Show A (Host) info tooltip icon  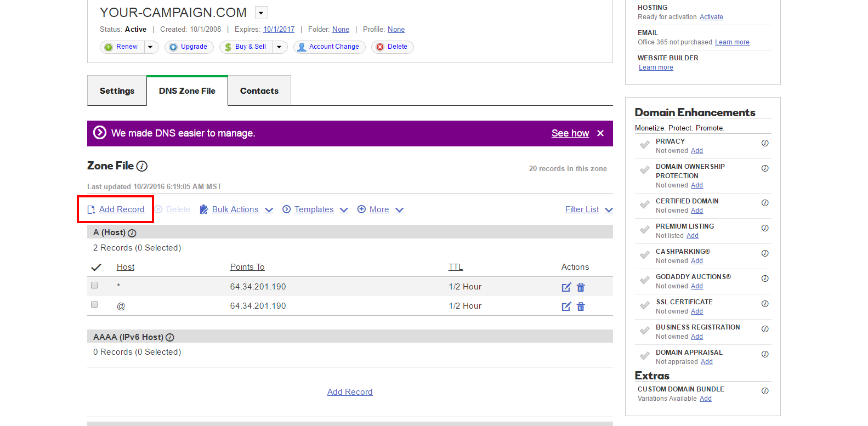(x=132, y=233)
